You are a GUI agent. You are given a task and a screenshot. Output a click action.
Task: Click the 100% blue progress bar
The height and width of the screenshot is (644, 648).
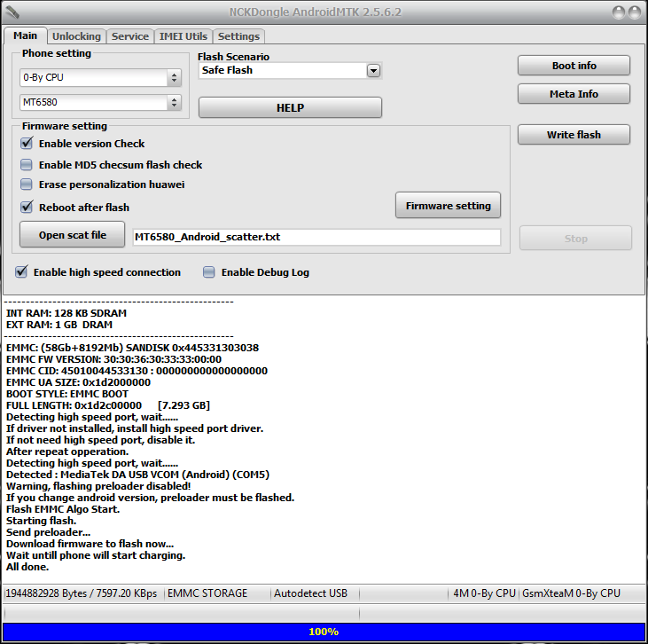(x=324, y=632)
